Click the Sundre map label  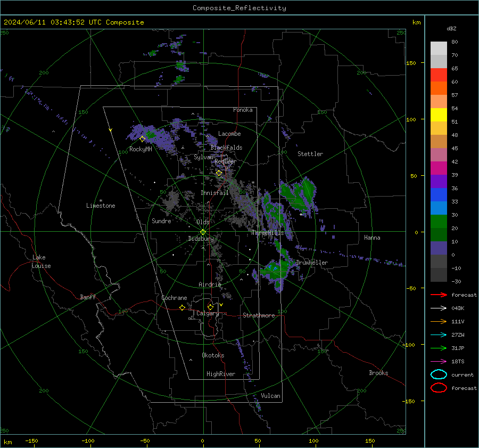(161, 221)
